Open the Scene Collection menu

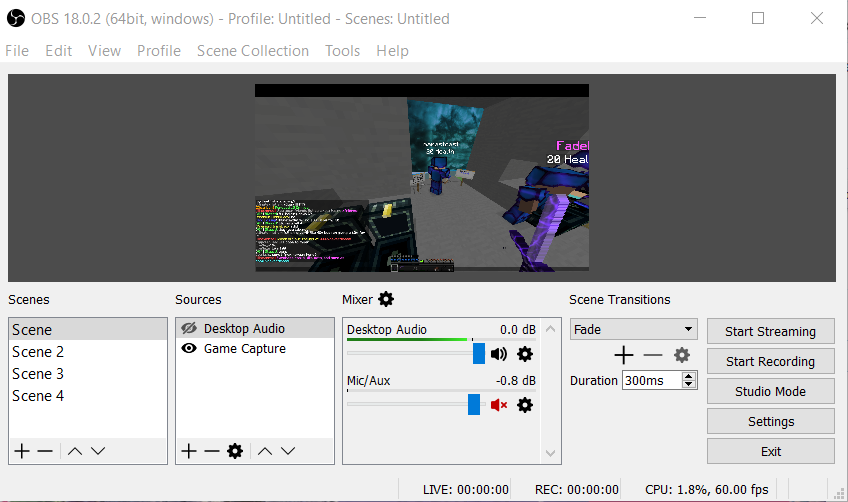253,51
